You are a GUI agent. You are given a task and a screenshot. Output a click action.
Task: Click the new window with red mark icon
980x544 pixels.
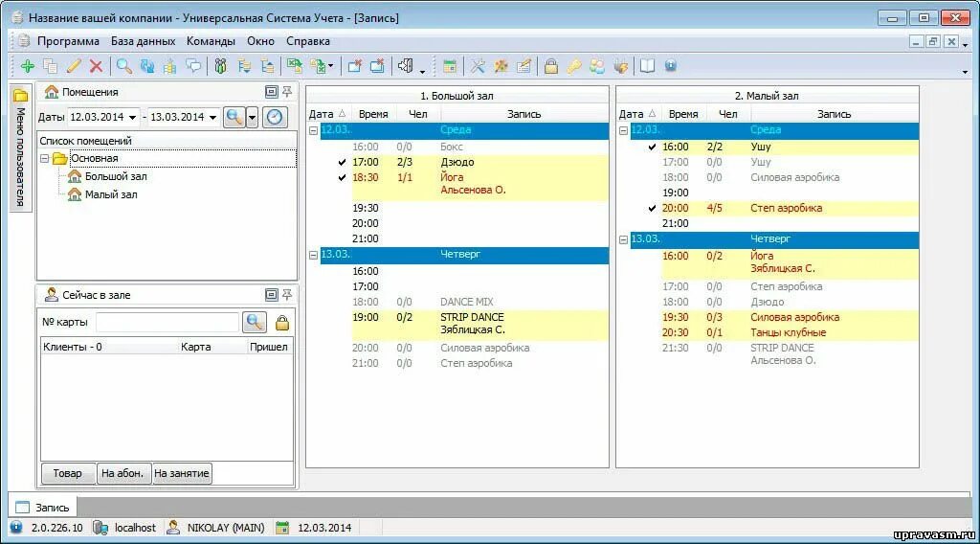(x=354, y=66)
